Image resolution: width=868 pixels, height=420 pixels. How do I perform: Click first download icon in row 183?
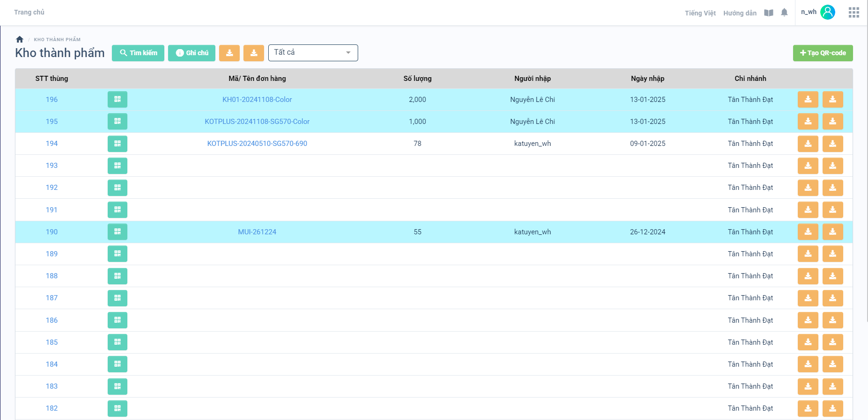(808, 386)
